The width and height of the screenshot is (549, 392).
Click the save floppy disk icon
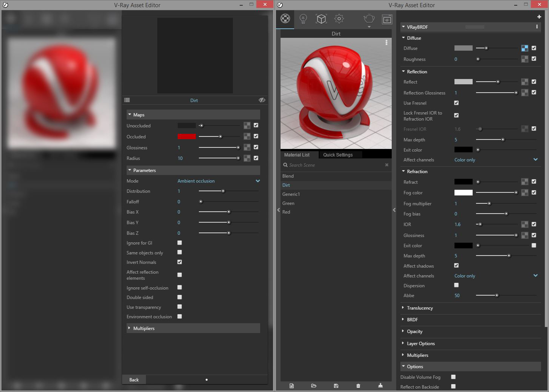(x=336, y=386)
